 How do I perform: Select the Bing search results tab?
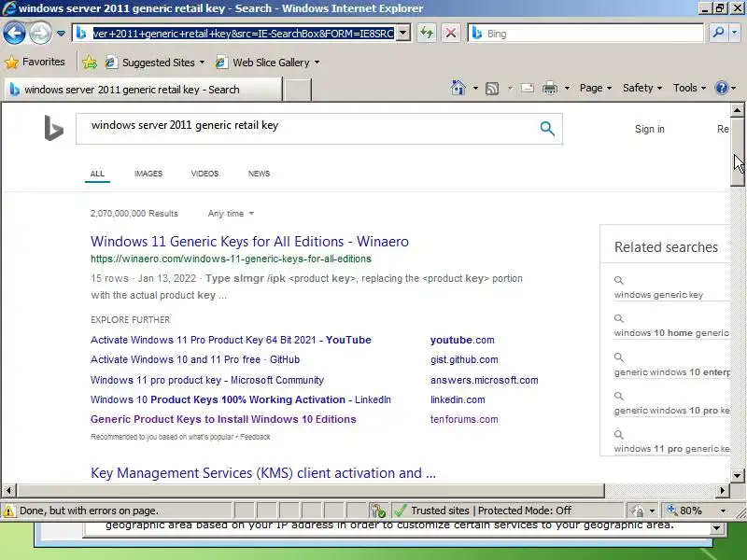[x=143, y=90]
